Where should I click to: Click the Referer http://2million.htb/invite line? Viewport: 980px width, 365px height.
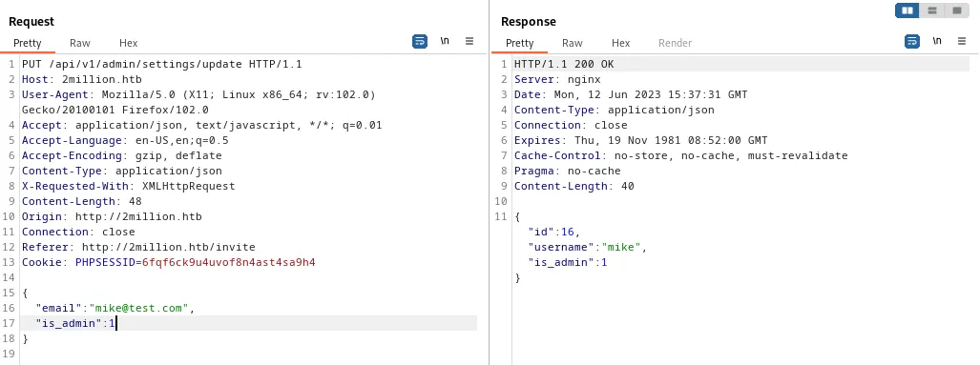[x=138, y=247]
